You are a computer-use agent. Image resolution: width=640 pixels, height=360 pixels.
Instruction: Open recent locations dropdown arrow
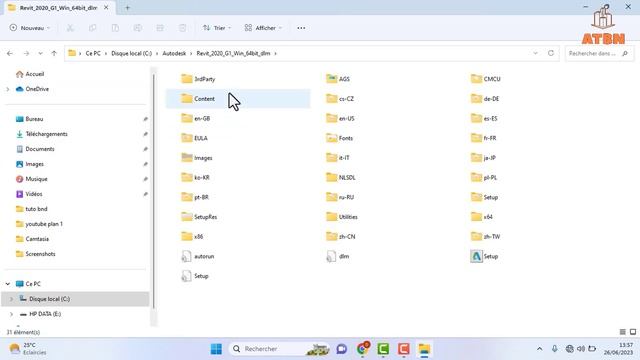pyautogui.click(x=40, y=53)
